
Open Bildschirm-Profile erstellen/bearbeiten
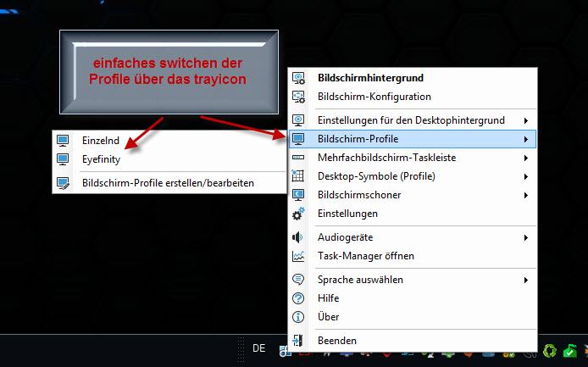(x=169, y=183)
